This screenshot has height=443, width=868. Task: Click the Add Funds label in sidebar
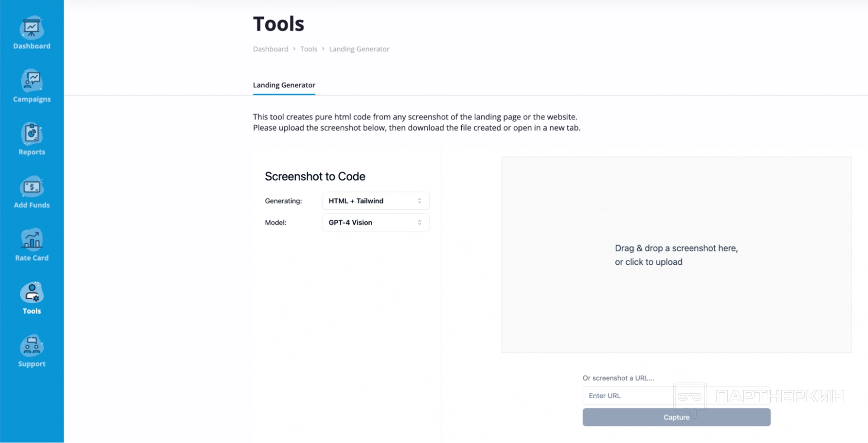tap(32, 205)
